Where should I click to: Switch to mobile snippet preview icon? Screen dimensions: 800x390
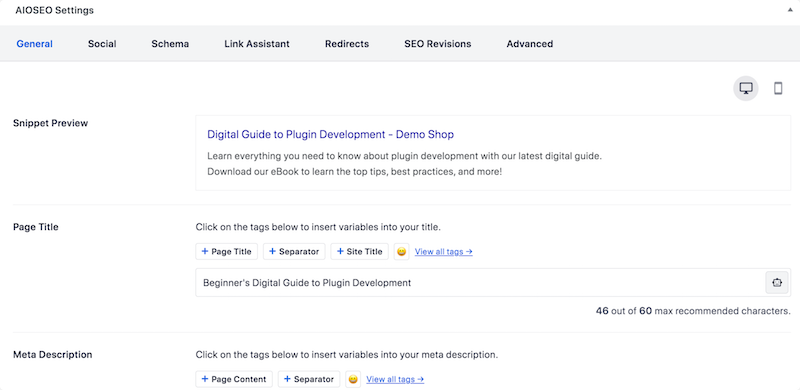pos(778,88)
